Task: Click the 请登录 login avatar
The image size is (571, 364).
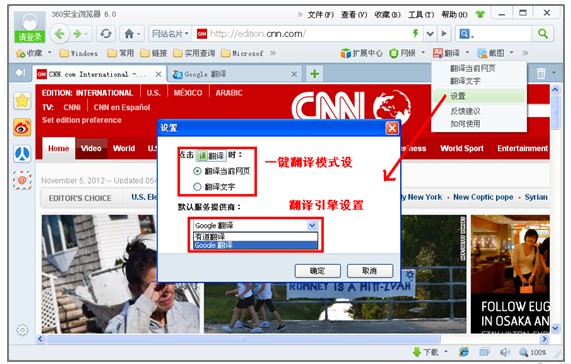Action: click(x=30, y=27)
